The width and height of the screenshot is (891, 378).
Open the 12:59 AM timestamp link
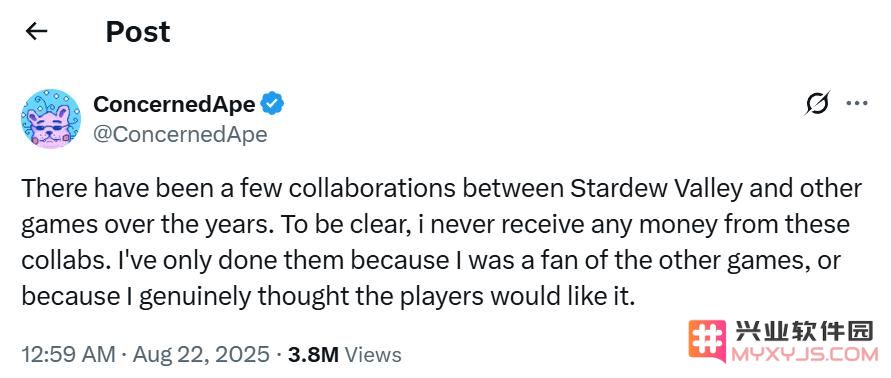[68, 355]
